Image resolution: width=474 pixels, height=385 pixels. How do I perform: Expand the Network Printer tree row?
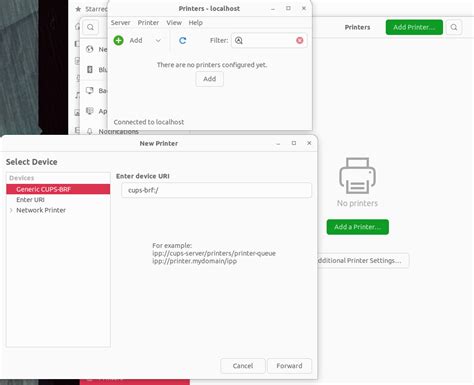tap(11, 210)
